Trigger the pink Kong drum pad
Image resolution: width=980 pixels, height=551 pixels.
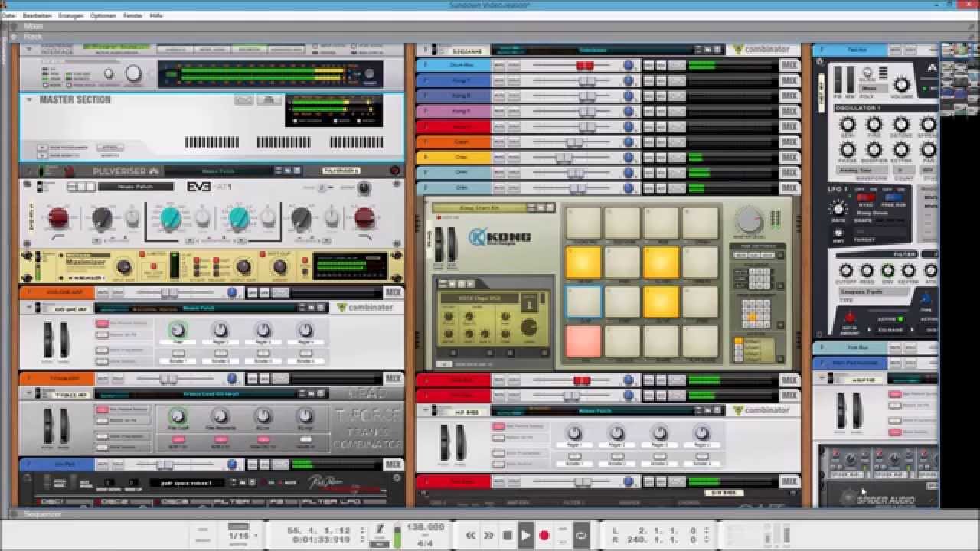583,341
